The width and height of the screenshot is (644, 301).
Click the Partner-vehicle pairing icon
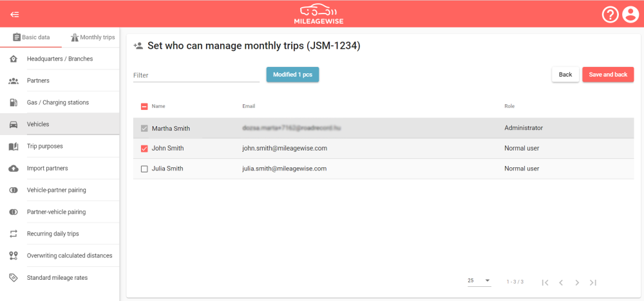coord(14,212)
